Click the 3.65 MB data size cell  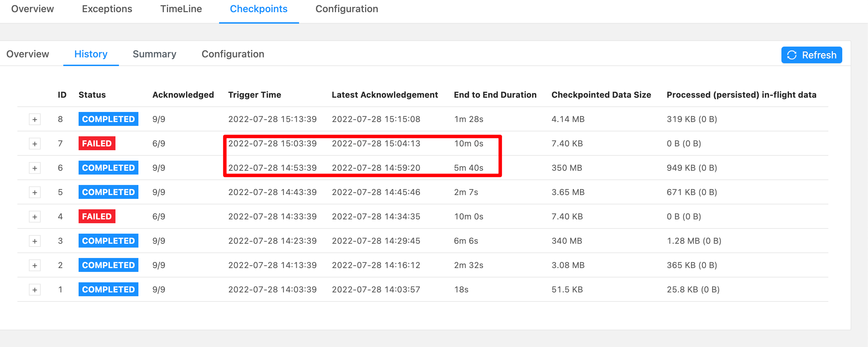tap(568, 192)
